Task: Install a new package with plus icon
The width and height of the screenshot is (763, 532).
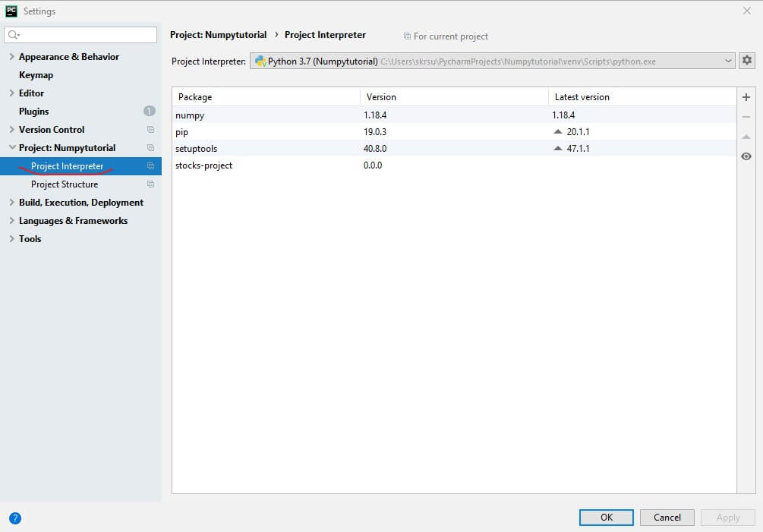Action: pos(746,97)
